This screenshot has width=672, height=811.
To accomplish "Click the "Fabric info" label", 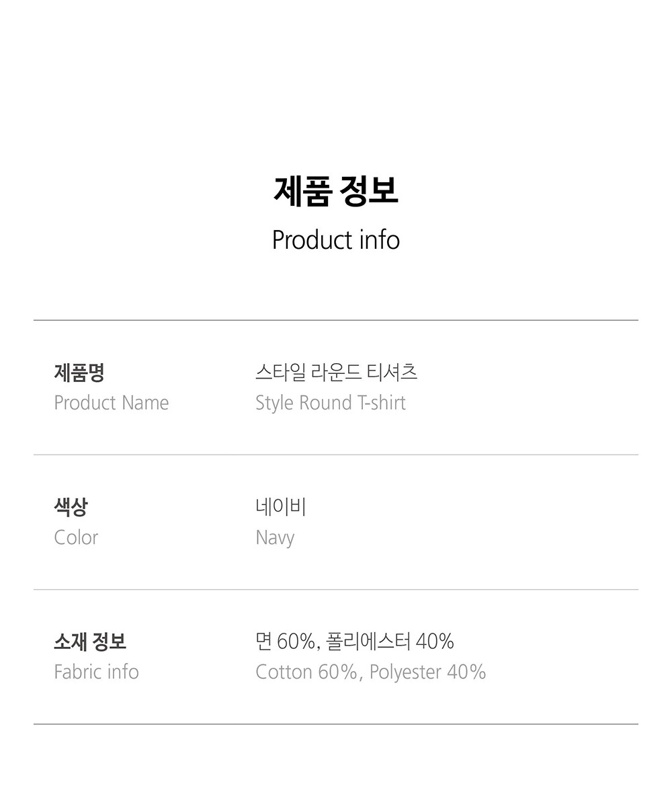I will [96, 672].
